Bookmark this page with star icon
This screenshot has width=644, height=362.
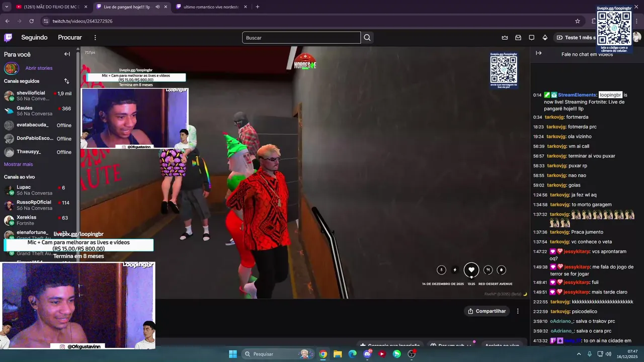point(578,21)
